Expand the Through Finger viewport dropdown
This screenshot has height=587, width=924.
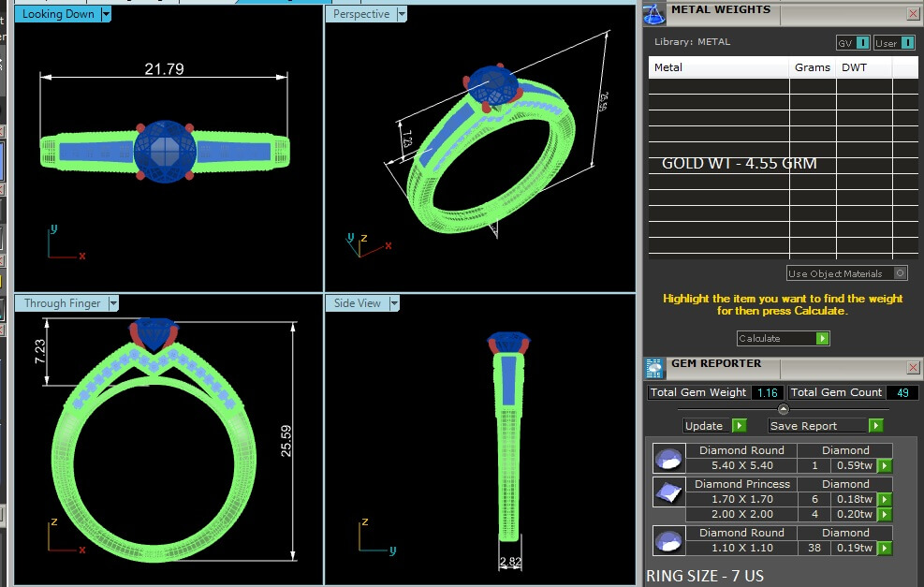click(112, 303)
